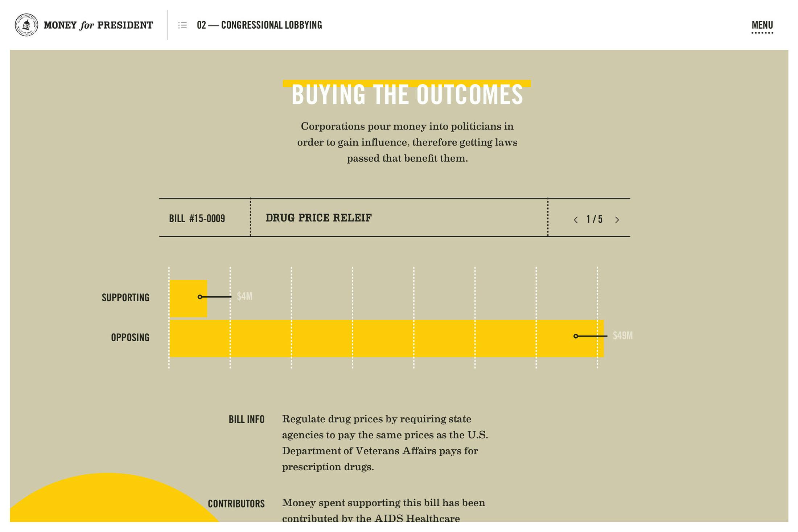
Task: Click the $4M value label
Action: click(244, 296)
